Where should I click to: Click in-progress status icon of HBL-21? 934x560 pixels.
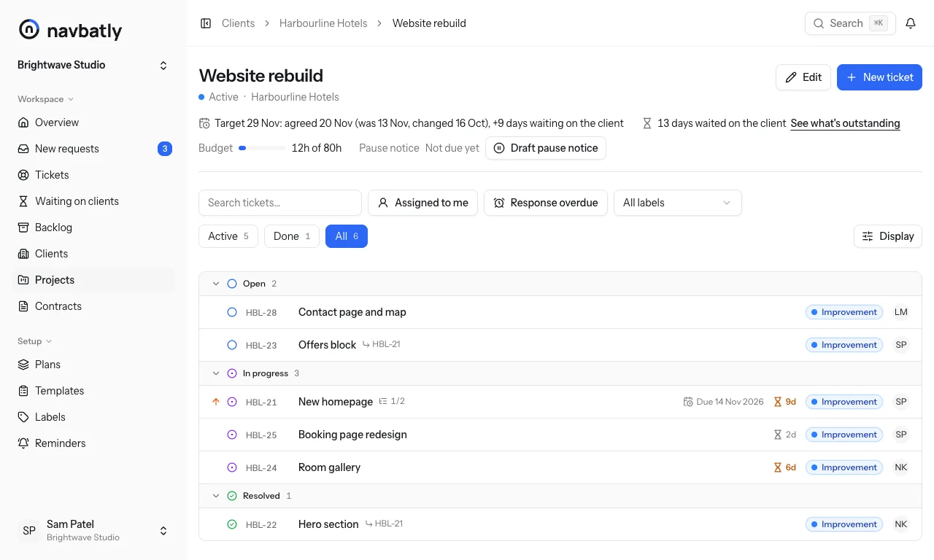click(x=232, y=402)
